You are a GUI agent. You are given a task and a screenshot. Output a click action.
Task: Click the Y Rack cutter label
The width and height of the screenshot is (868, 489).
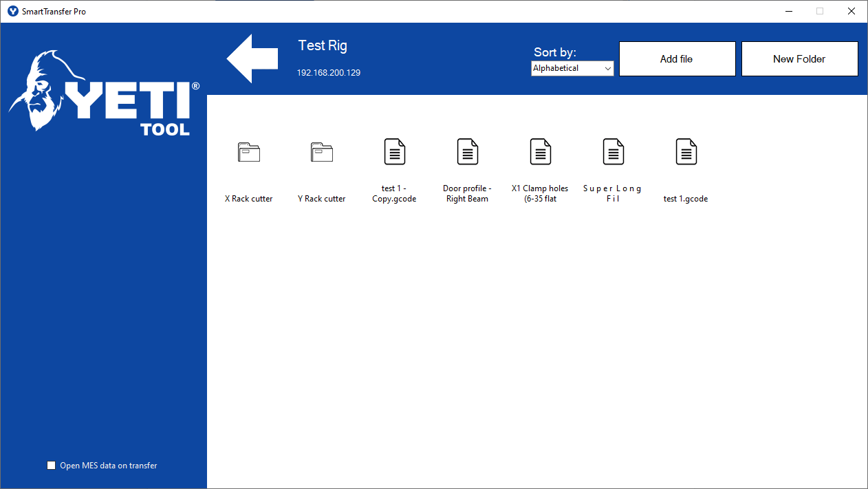tap(322, 199)
